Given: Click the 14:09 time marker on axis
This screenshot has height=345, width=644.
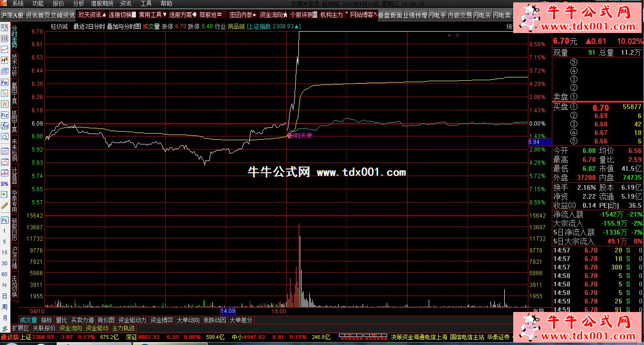Looking at the screenshot, I should coord(228,311).
